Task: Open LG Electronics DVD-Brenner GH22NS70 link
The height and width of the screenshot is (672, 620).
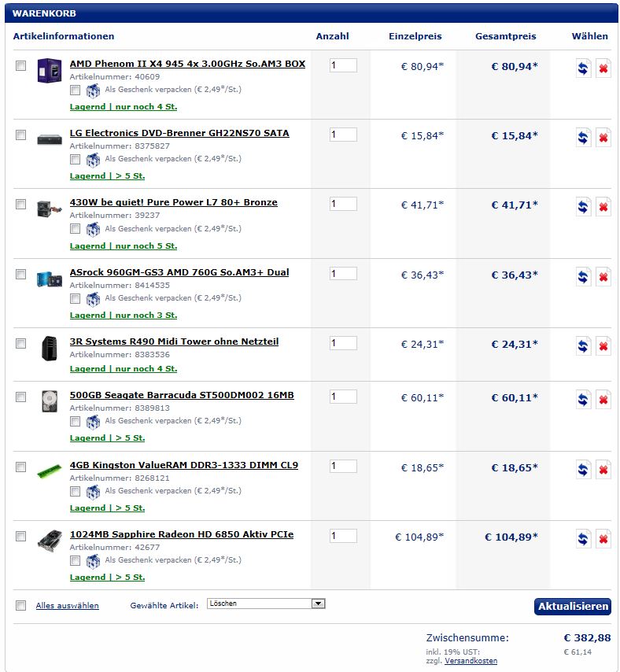Action: (x=179, y=133)
